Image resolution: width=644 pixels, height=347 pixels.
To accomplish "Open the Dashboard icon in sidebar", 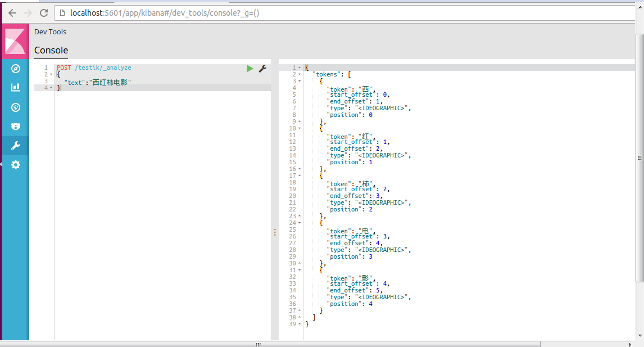I will [15, 107].
